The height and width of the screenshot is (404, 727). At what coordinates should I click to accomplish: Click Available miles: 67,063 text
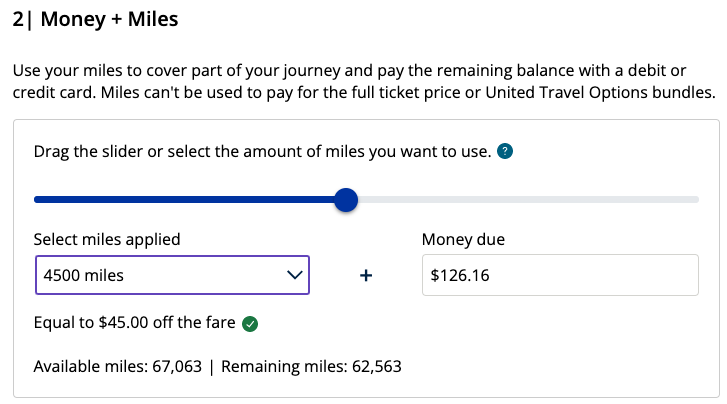[116, 366]
